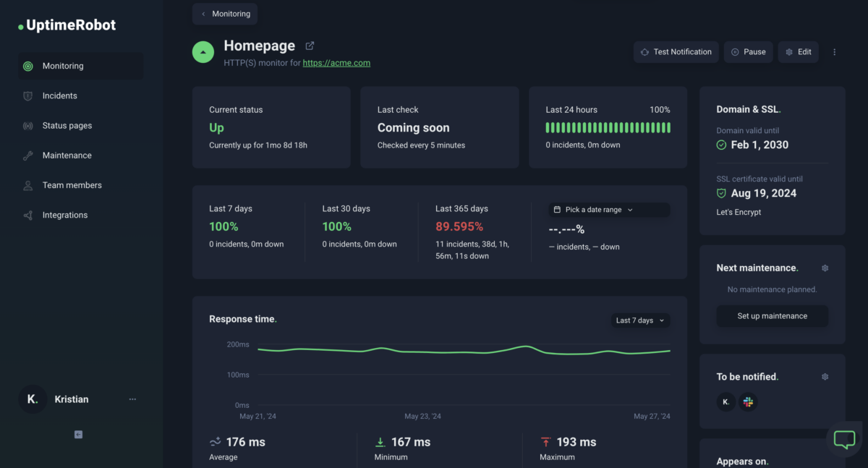Screen dimensions: 868x468
Task: Select the Integrations icon in the sidebar
Action: click(x=27, y=214)
